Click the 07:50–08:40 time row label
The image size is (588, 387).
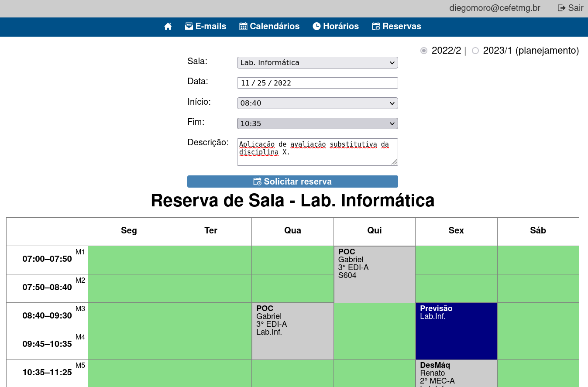click(47, 288)
